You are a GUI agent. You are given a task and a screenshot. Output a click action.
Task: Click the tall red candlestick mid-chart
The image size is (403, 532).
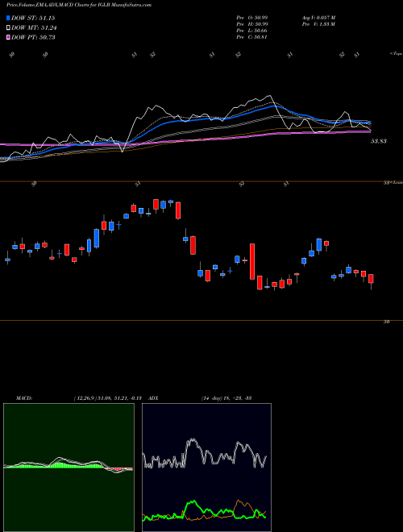(x=252, y=261)
